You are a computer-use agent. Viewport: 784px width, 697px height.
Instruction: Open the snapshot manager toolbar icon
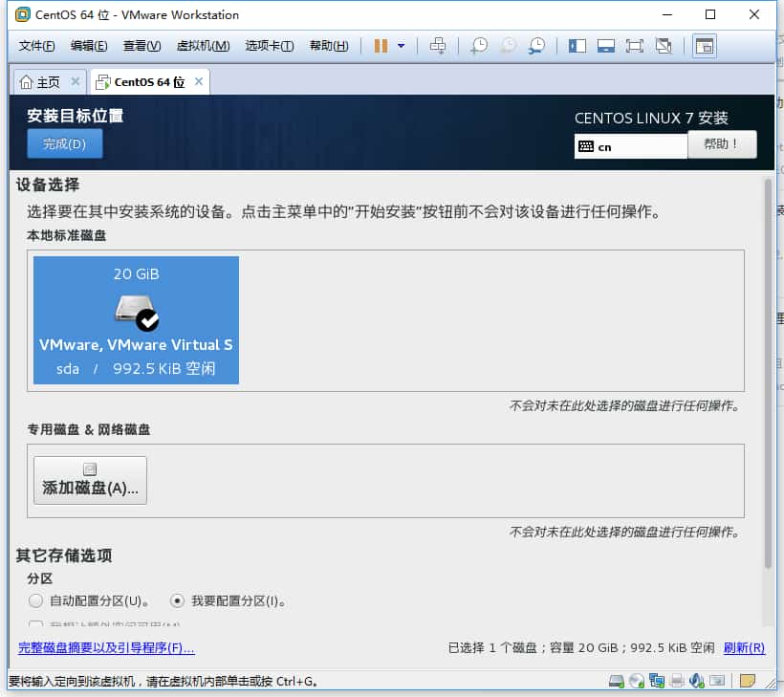537,46
